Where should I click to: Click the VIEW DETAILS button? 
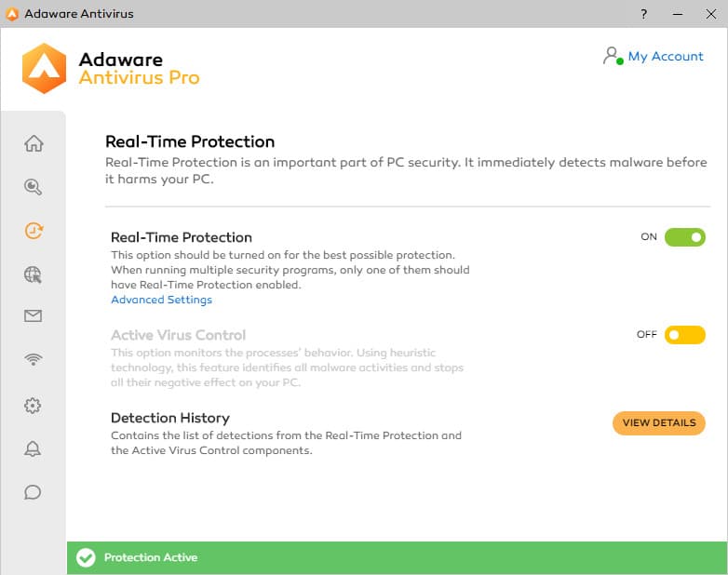pyautogui.click(x=659, y=422)
